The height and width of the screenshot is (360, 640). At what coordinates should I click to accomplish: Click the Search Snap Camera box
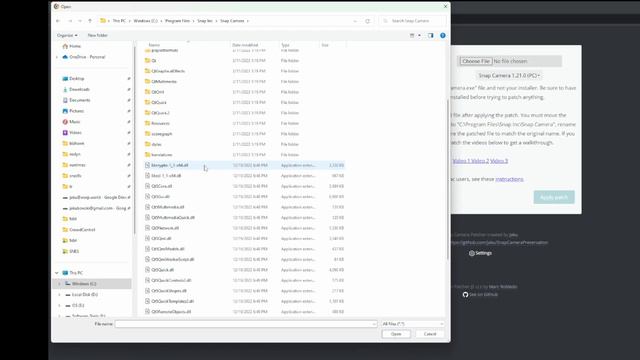point(412,21)
